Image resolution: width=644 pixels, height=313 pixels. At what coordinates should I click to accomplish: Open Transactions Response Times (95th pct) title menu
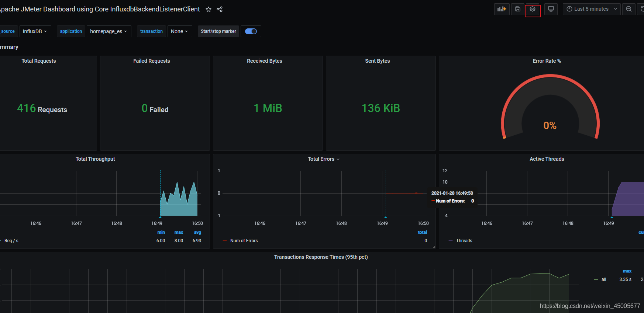pos(321,257)
